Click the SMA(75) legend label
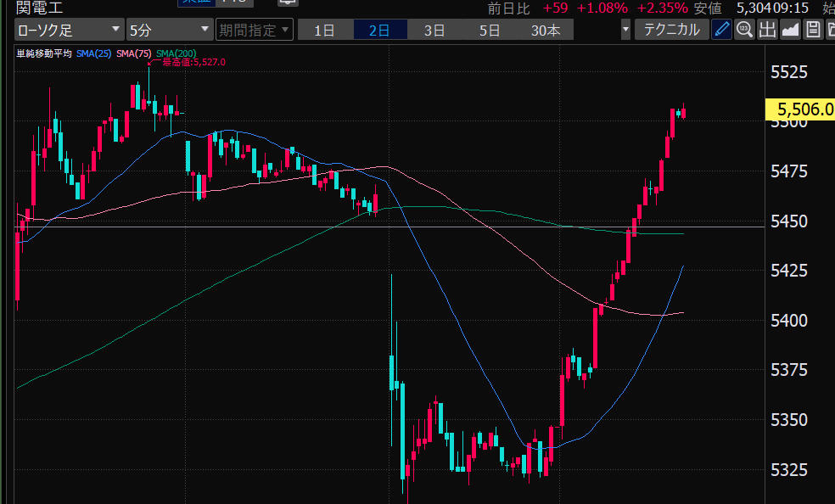Image resolution: width=835 pixels, height=504 pixels. coord(134,53)
